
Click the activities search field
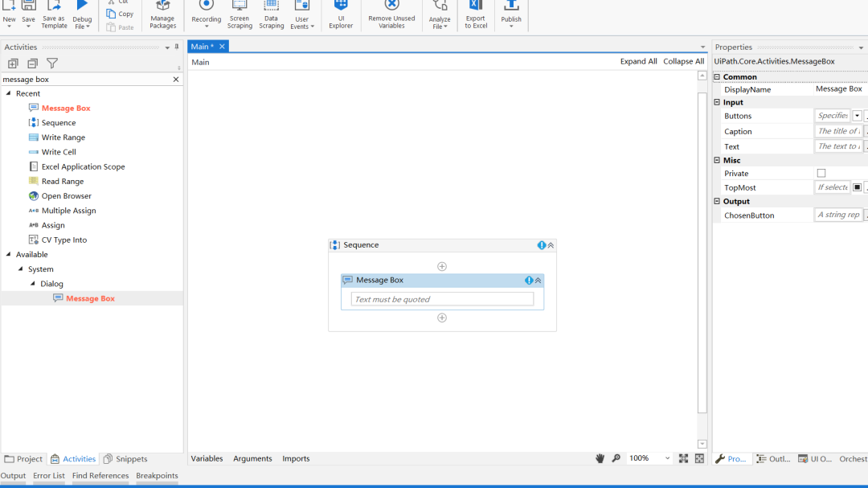86,80
